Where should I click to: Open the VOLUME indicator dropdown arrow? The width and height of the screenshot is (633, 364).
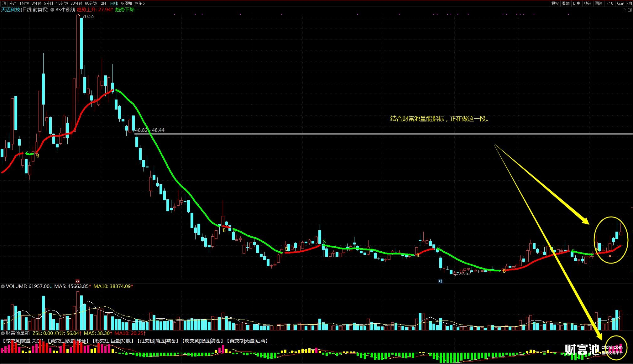[x=3, y=286]
